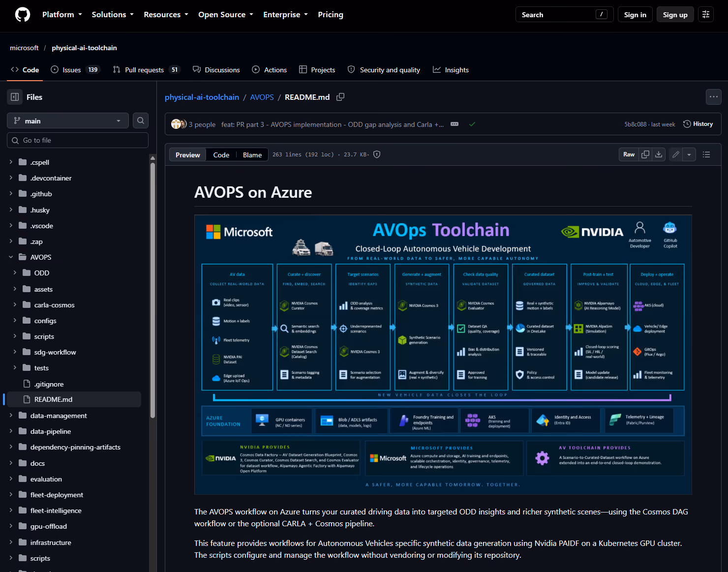
Task: Open the edit options dropdown arrow
Action: pos(689,154)
